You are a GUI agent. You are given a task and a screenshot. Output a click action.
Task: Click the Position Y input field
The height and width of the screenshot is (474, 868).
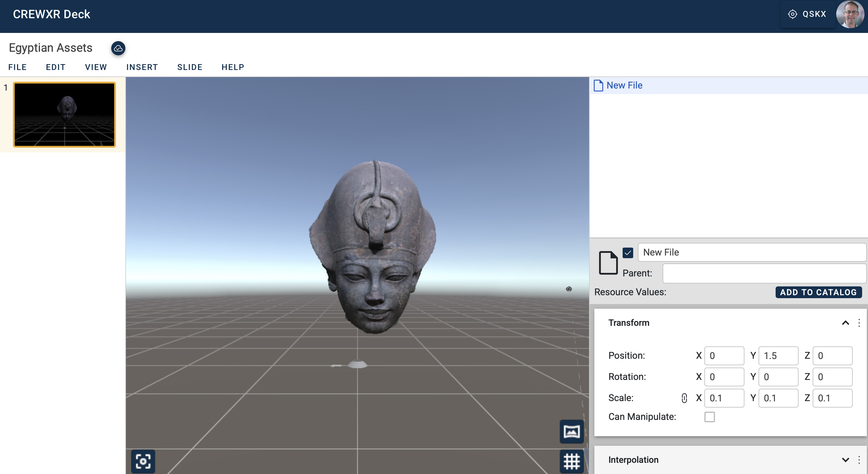click(778, 355)
